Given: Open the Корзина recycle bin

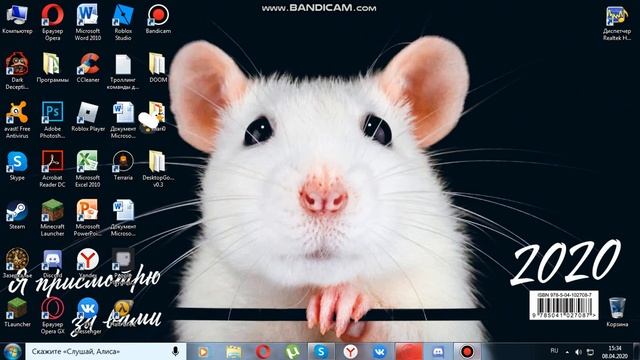Looking at the screenshot, I should point(617,312).
